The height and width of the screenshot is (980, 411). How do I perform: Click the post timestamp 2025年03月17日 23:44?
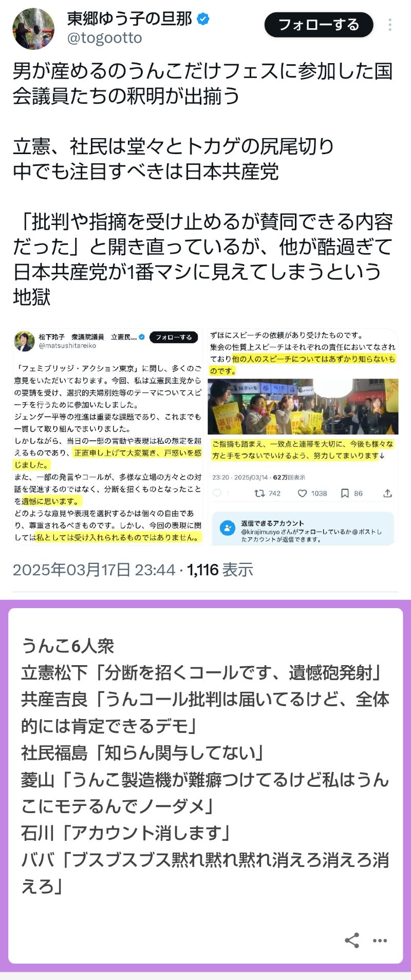tap(94, 570)
